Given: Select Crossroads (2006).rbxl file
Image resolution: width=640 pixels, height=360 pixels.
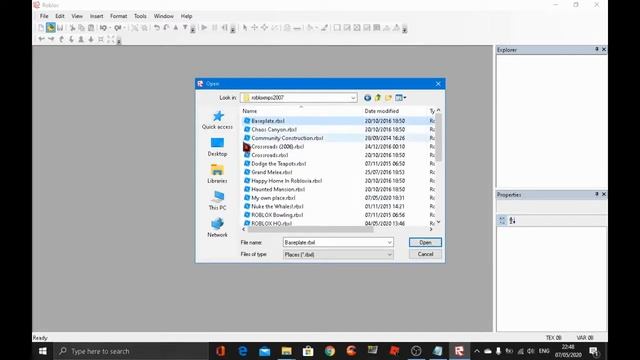Looking at the screenshot, I should pos(278,147).
